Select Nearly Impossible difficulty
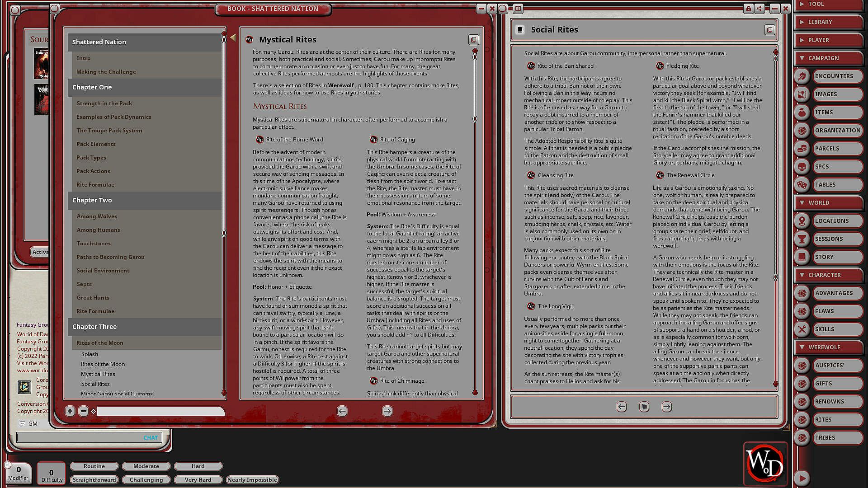The width and height of the screenshot is (868, 488). click(x=252, y=480)
